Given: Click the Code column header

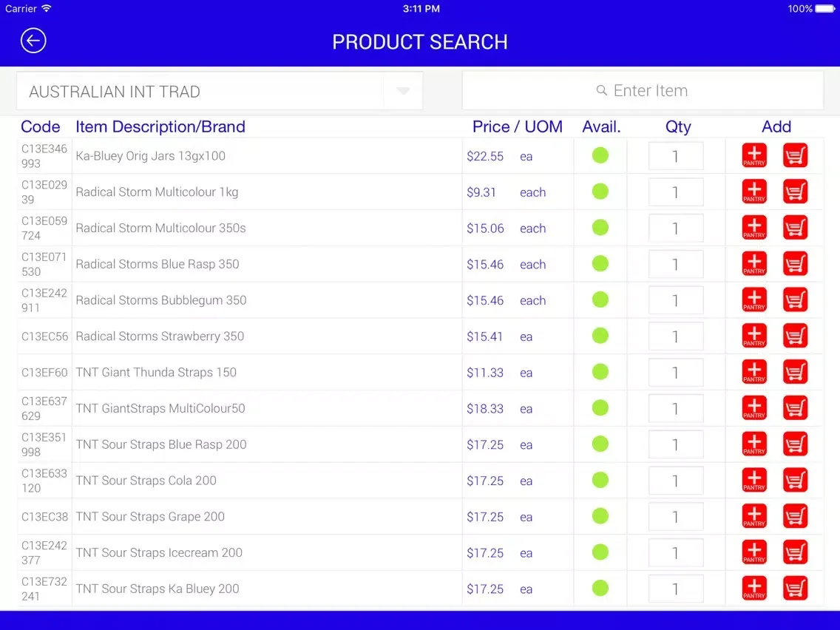Looking at the screenshot, I should pyautogui.click(x=40, y=126).
